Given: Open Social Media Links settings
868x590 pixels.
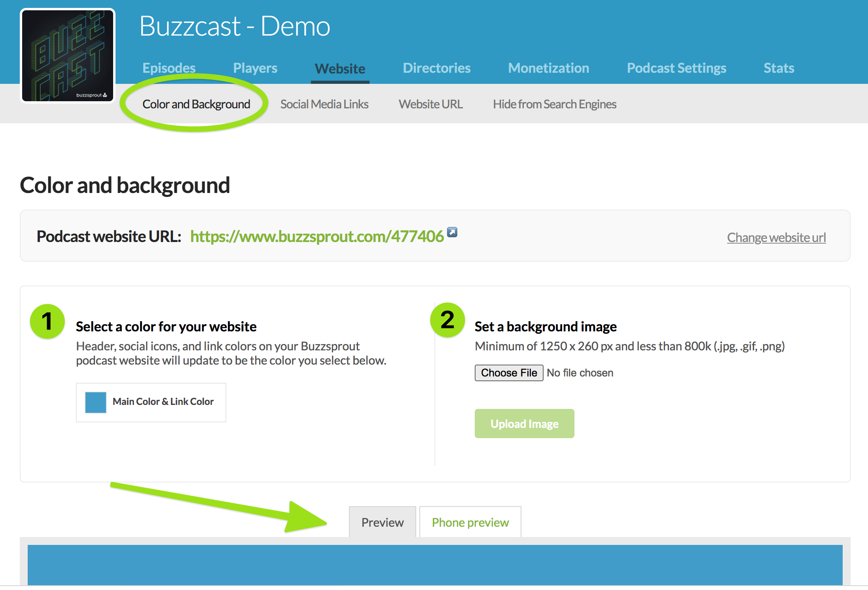Looking at the screenshot, I should tap(324, 104).
